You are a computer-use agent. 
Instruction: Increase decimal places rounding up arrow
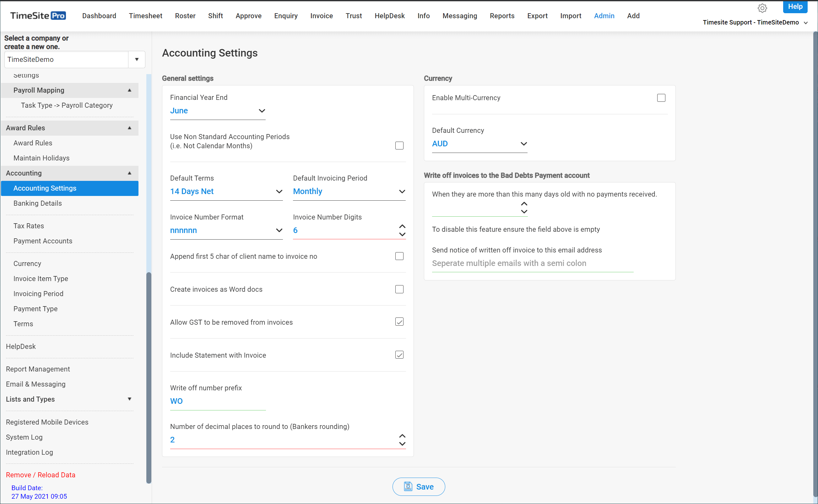point(402,436)
